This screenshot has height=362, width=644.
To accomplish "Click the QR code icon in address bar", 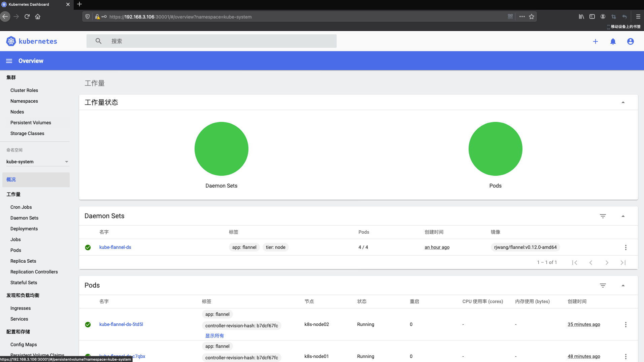I will [510, 17].
